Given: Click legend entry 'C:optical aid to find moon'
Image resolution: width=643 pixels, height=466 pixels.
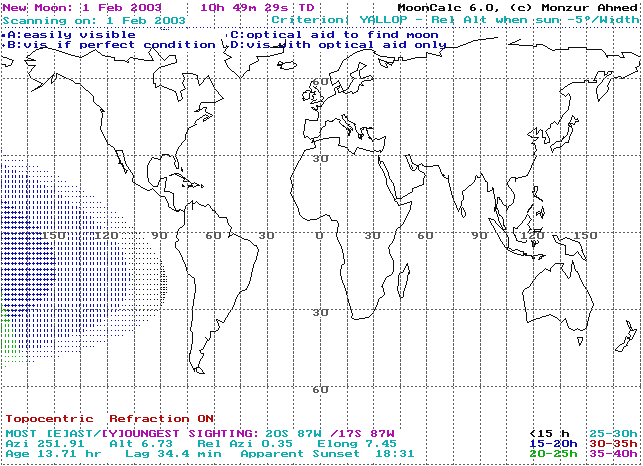Looking at the screenshot, I should point(334,35).
